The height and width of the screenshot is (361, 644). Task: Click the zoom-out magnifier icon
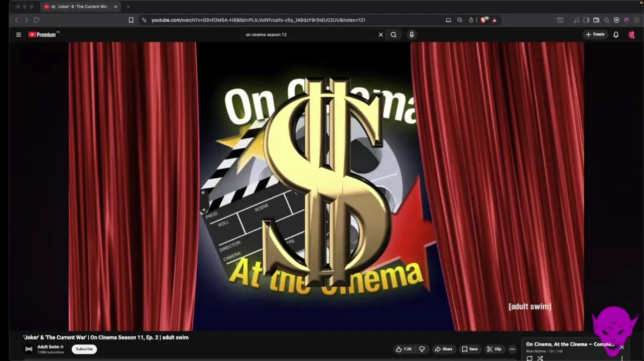pyautogui.click(x=460, y=20)
